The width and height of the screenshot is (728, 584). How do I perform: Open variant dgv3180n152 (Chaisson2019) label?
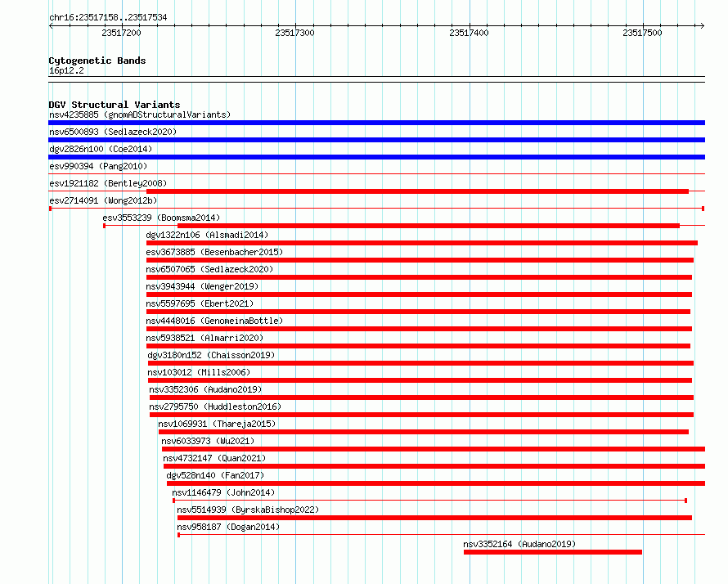(x=211, y=355)
